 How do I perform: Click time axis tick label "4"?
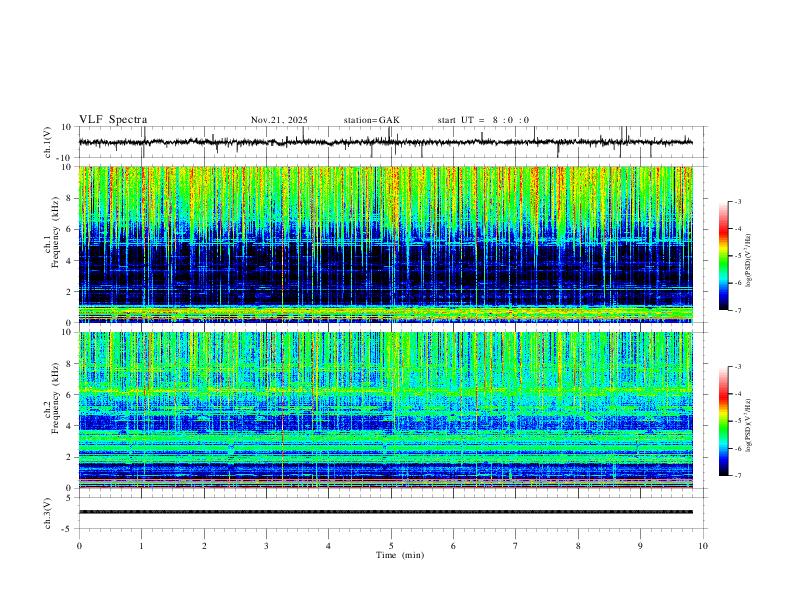328,546
